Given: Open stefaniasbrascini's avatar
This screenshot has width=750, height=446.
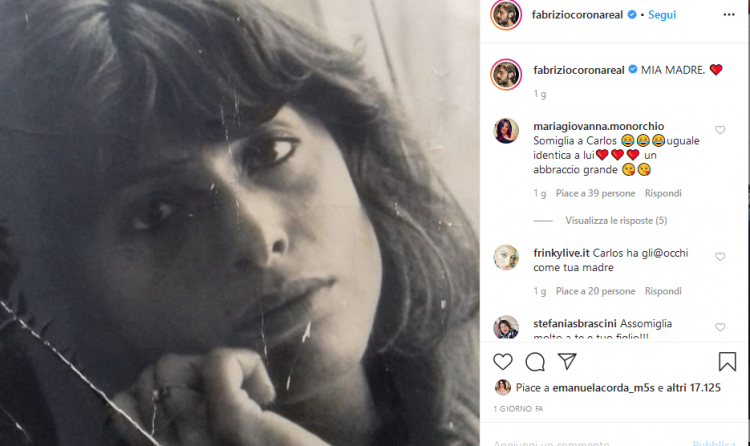Looking at the screenshot, I should [x=506, y=327].
